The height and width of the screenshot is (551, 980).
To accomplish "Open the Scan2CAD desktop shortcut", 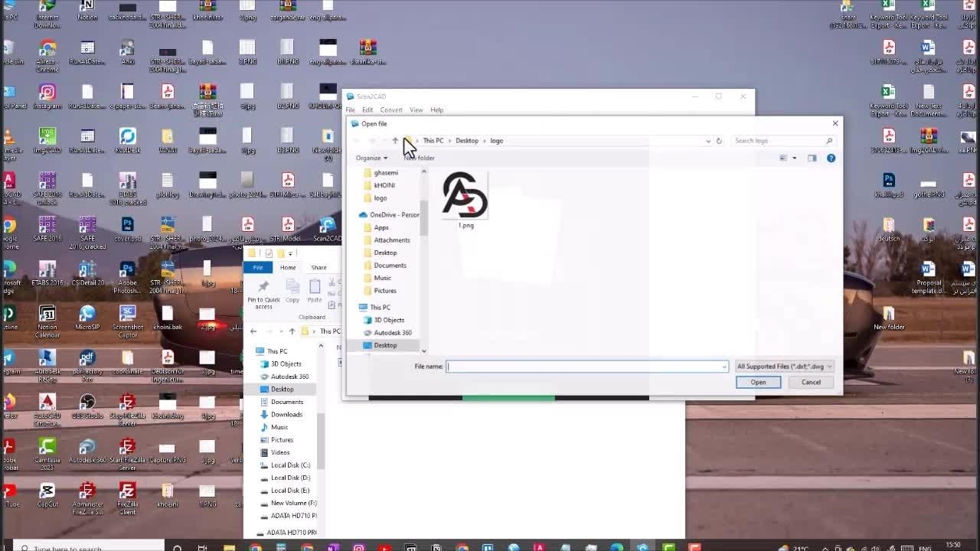I will tap(328, 227).
